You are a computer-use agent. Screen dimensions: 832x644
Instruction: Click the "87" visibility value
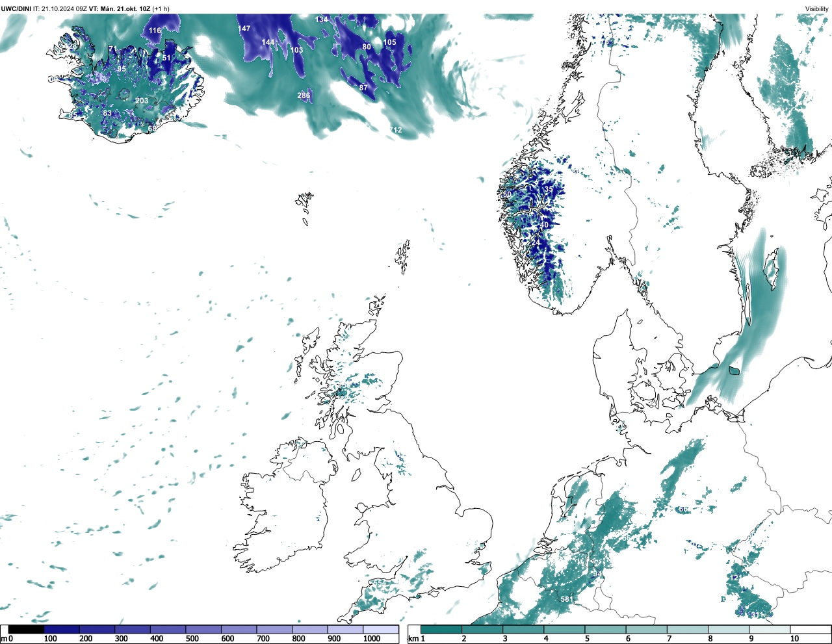coord(363,88)
